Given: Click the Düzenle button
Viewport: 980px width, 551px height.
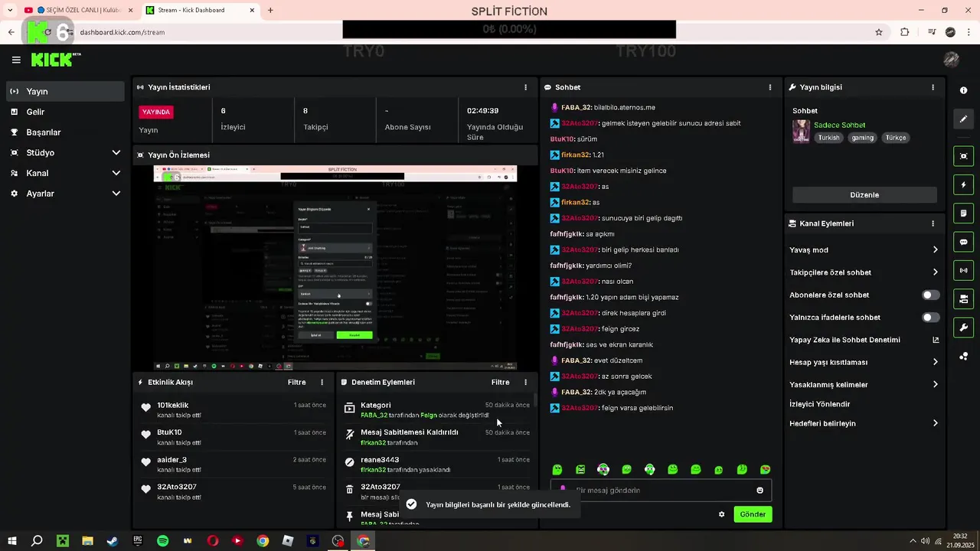Looking at the screenshot, I should 864,194.
